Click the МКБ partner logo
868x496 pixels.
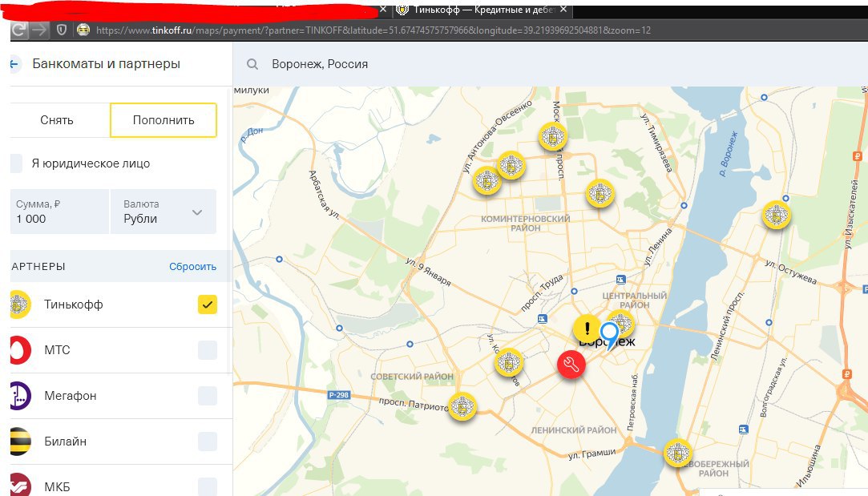point(20,485)
